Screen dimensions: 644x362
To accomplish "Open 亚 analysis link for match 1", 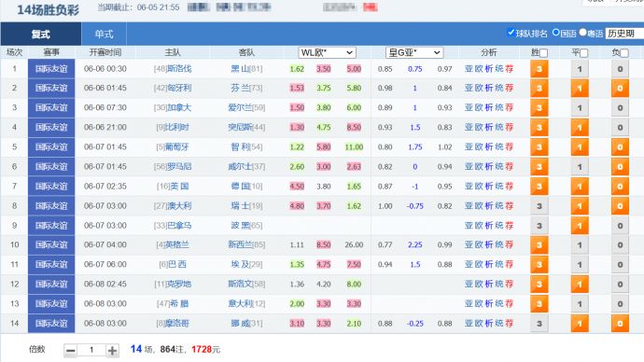I will pos(469,69).
